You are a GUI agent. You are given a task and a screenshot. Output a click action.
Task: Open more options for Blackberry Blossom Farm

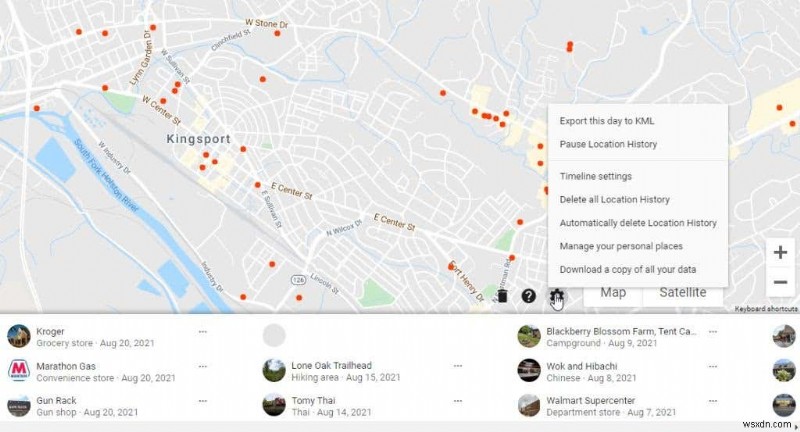pos(713,332)
